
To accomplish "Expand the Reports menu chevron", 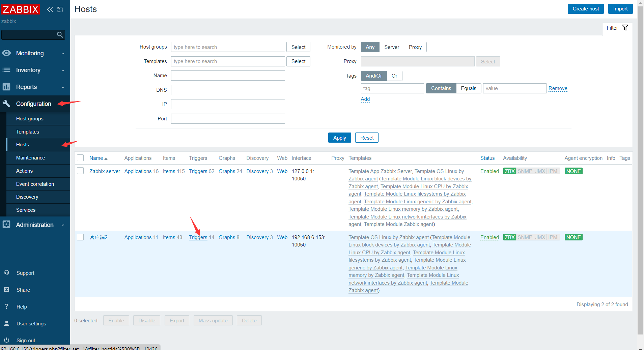I will click(x=63, y=87).
